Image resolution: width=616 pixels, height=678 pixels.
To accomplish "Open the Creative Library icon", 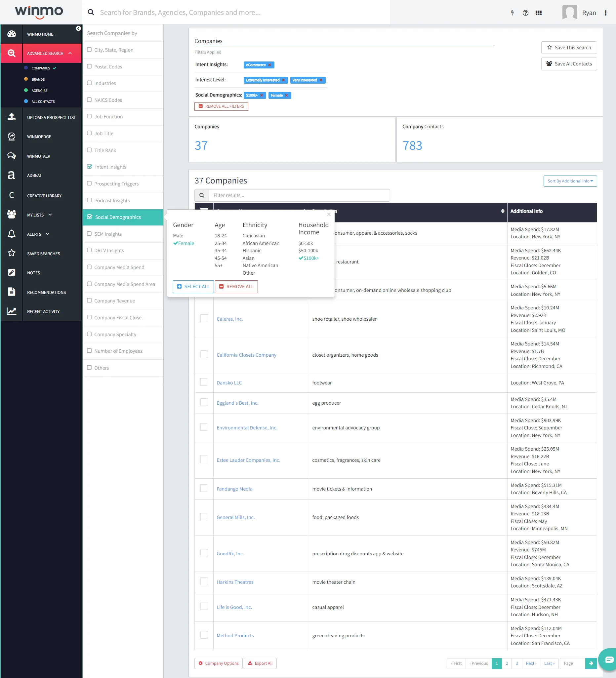I will [x=12, y=195].
